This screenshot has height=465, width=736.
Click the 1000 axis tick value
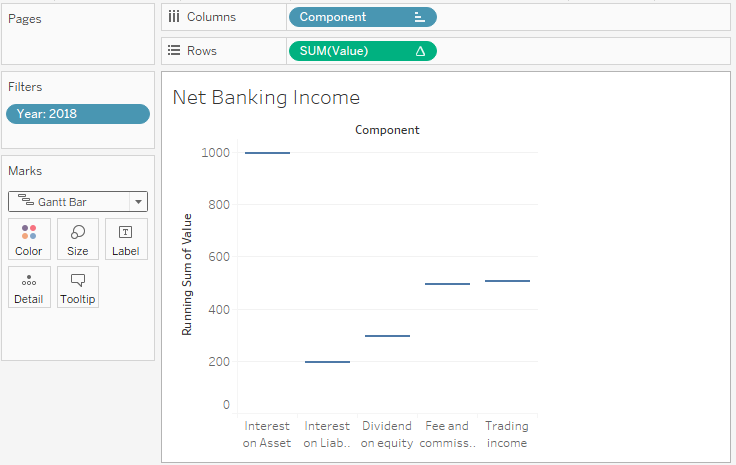pos(215,153)
